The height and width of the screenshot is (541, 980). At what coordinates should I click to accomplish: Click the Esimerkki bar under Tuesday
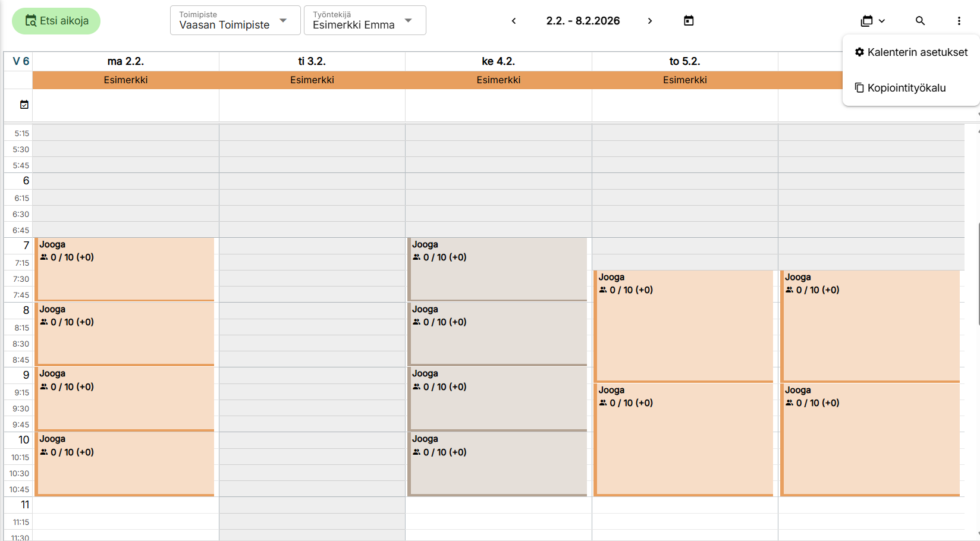coord(312,80)
